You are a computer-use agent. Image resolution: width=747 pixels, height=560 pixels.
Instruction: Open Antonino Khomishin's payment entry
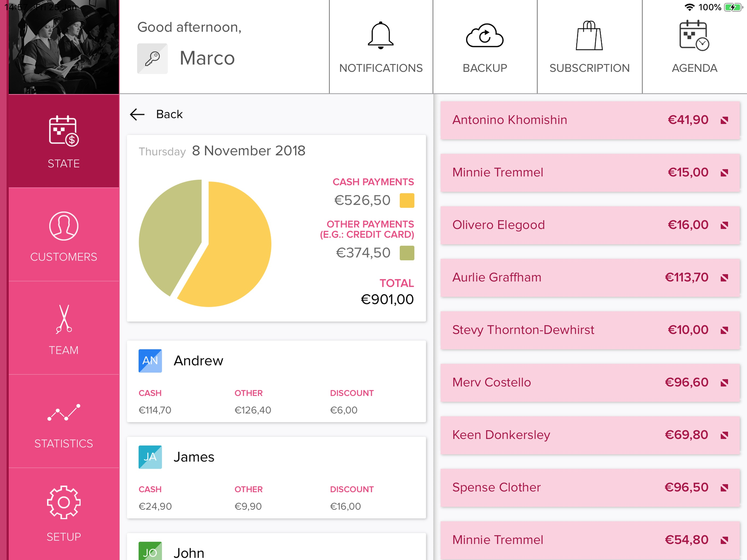590,120
